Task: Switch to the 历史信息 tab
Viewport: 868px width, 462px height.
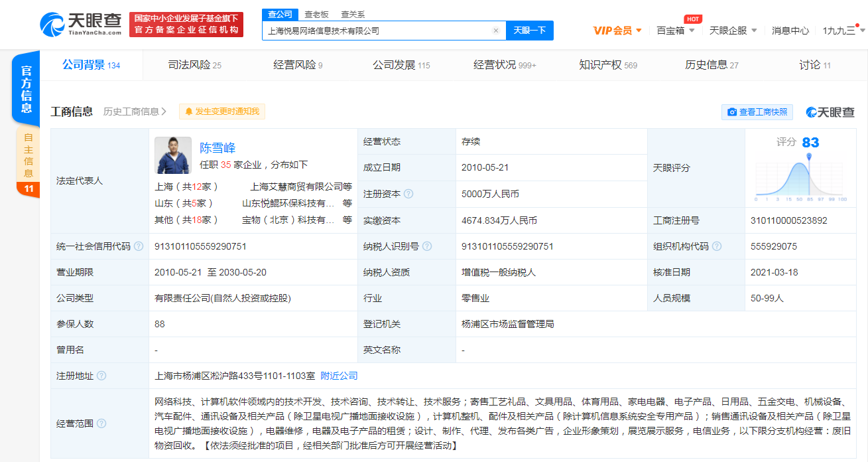Action: coord(712,65)
